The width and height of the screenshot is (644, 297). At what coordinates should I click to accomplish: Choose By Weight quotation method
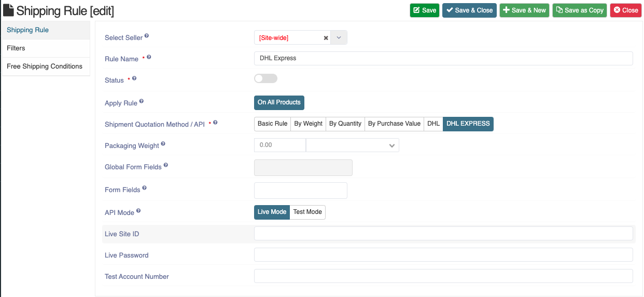point(308,124)
